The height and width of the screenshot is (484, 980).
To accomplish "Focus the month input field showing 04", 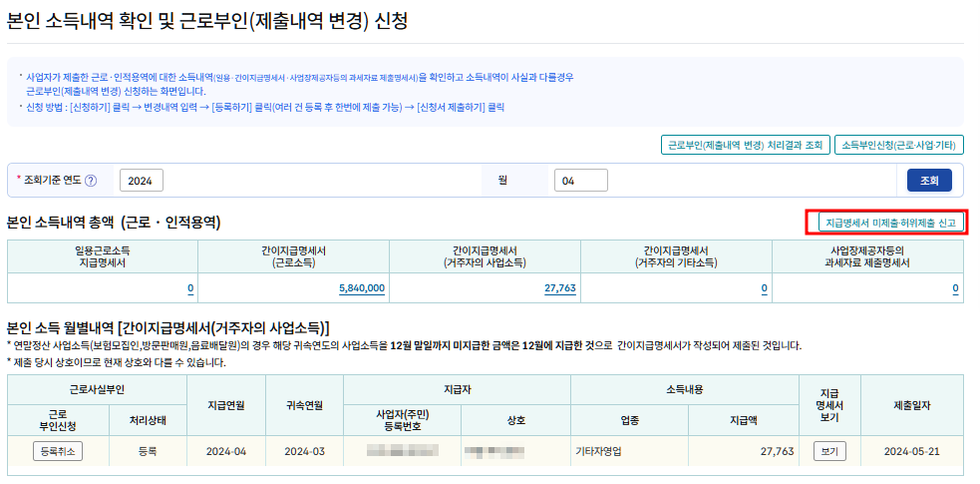I will click(580, 180).
